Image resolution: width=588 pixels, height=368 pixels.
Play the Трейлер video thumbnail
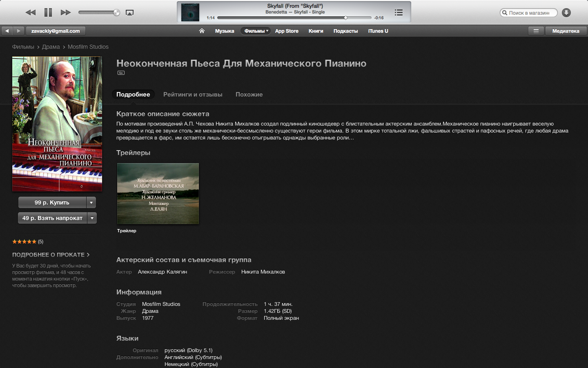click(x=158, y=193)
